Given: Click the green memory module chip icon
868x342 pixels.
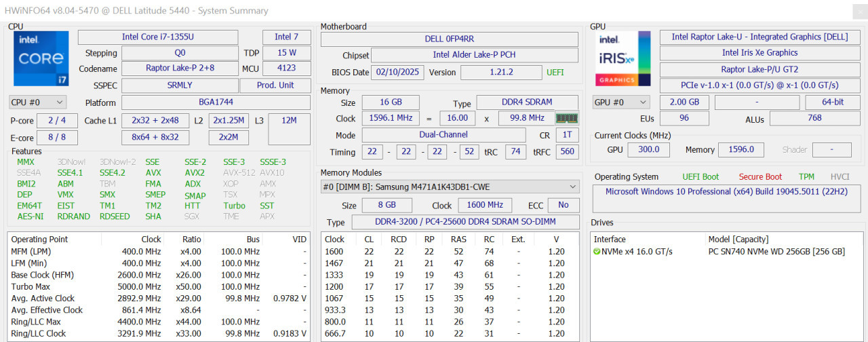Looking at the screenshot, I should coord(568,118).
